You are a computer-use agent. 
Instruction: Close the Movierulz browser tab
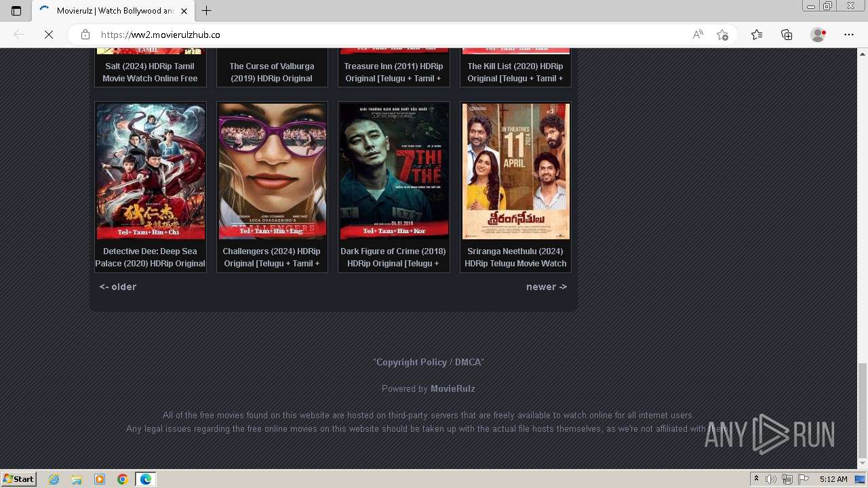[x=184, y=11]
